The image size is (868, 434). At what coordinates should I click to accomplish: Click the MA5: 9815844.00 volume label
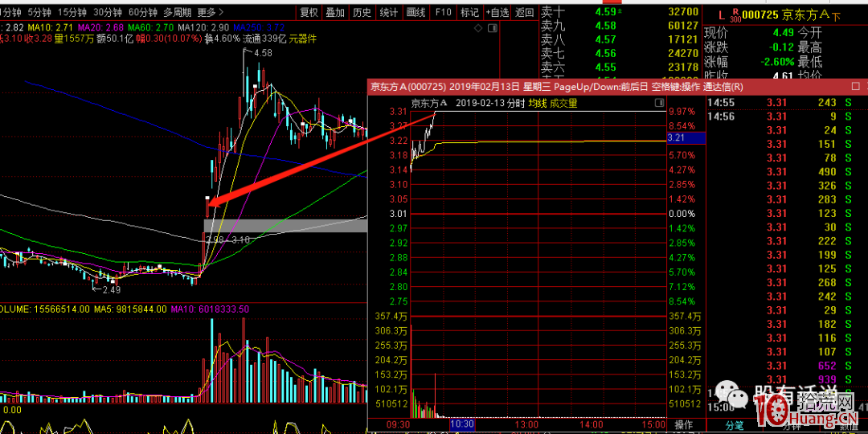click(129, 309)
